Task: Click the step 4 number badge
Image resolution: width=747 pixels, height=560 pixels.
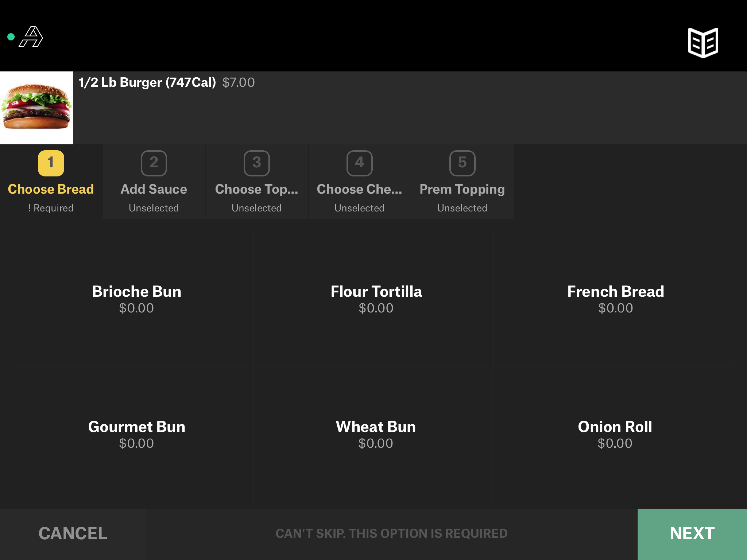Action: (x=359, y=163)
